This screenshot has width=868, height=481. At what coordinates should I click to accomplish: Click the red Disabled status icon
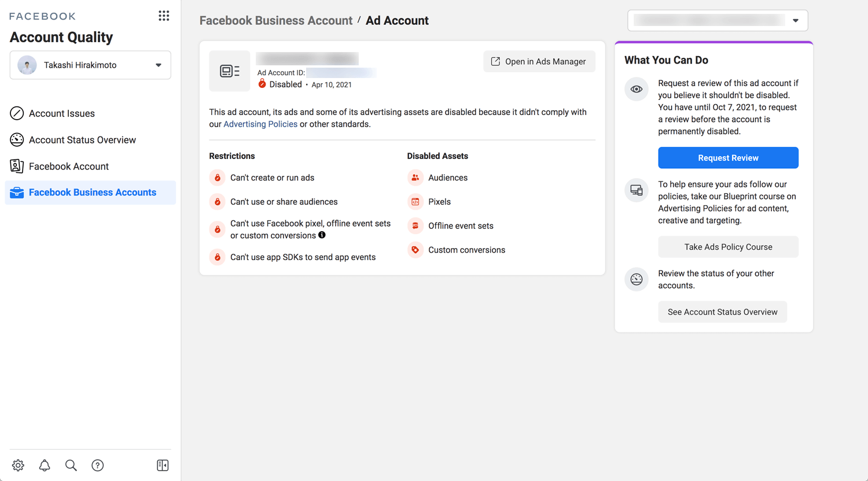[262, 84]
